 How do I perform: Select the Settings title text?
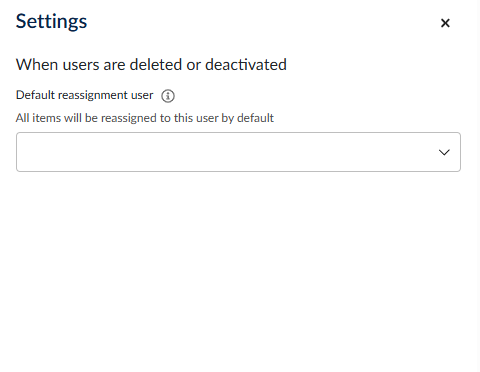[51, 22]
